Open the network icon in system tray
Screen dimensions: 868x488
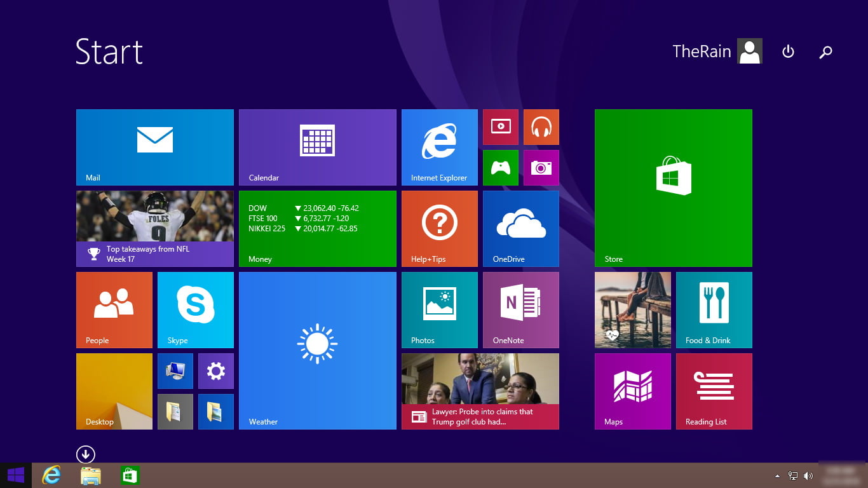[793, 475]
